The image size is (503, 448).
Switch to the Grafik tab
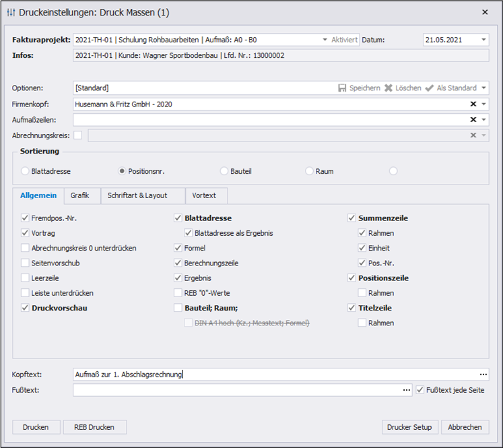pyautogui.click(x=79, y=195)
